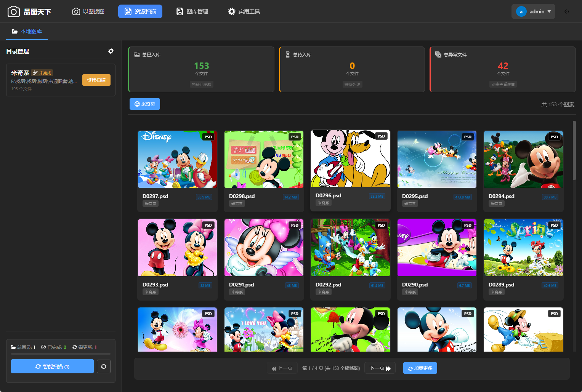Screen dimensions: 582x392
Task: Open the directory management gear icon
Action: [x=111, y=51]
